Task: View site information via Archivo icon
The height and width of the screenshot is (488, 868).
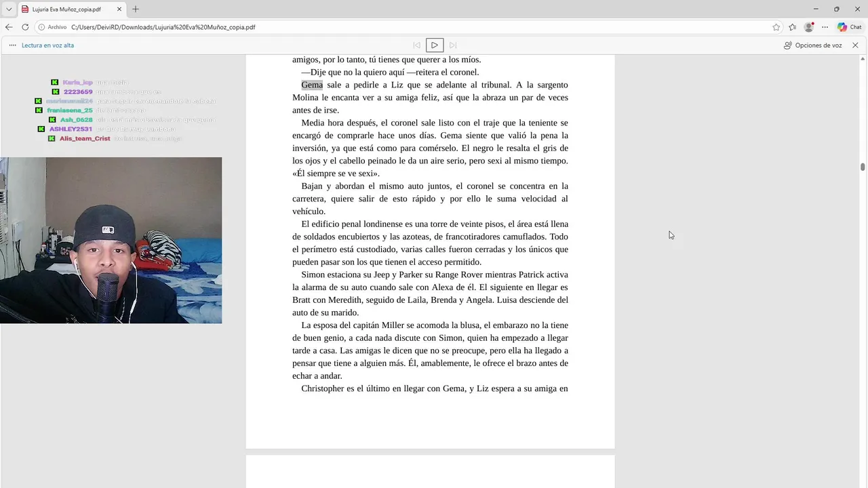Action: (x=52, y=27)
